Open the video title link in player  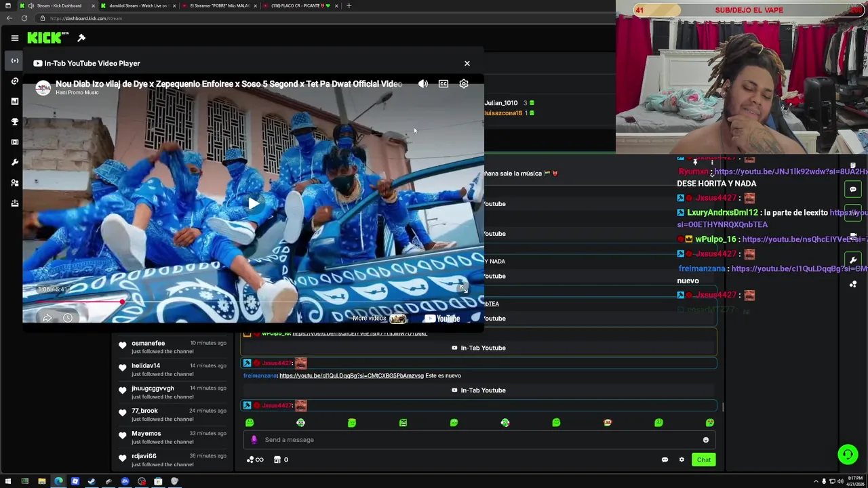click(x=229, y=84)
